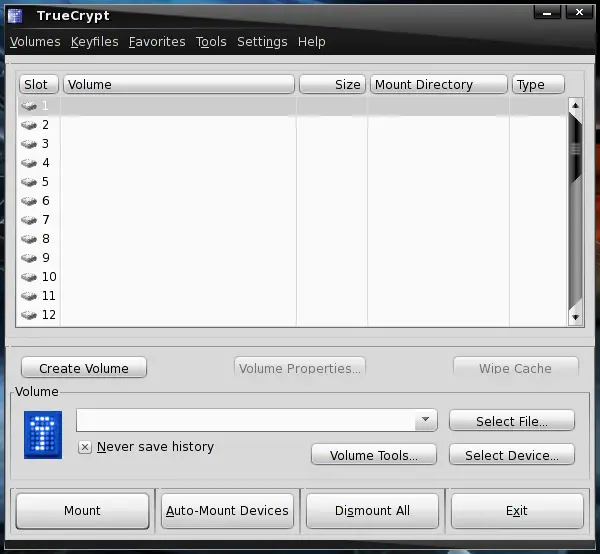Click the Select Device button

[x=512, y=455]
